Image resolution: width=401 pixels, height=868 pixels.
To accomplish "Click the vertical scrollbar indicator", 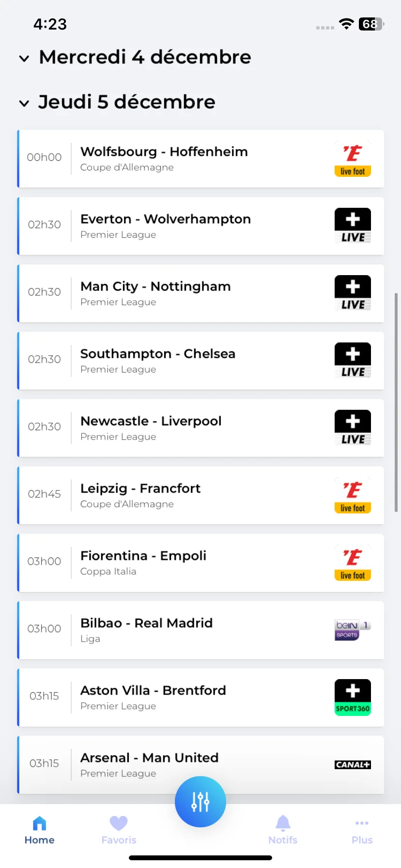I will pos(396,402).
